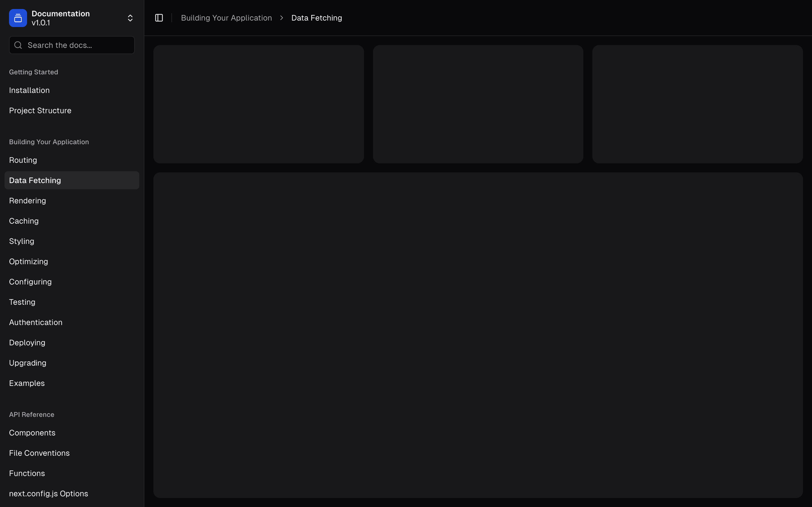
Task: Click the breadcrumb chevron separator
Action: 281,18
